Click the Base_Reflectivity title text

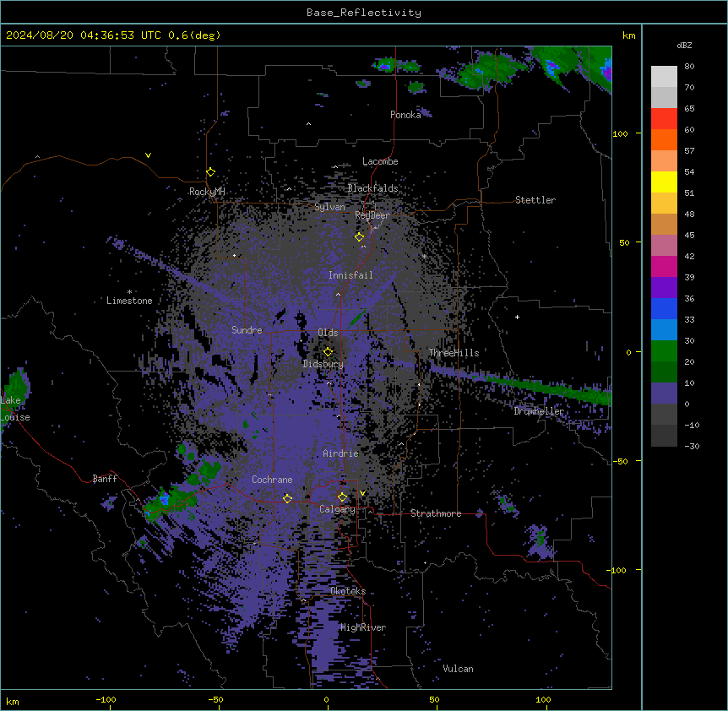coord(364,13)
